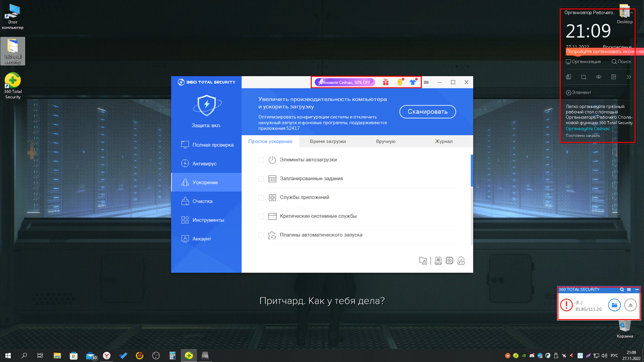Click the red warning icon for drive E:
The height and width of the screenshot is (362, 644).
pos(566,305)
